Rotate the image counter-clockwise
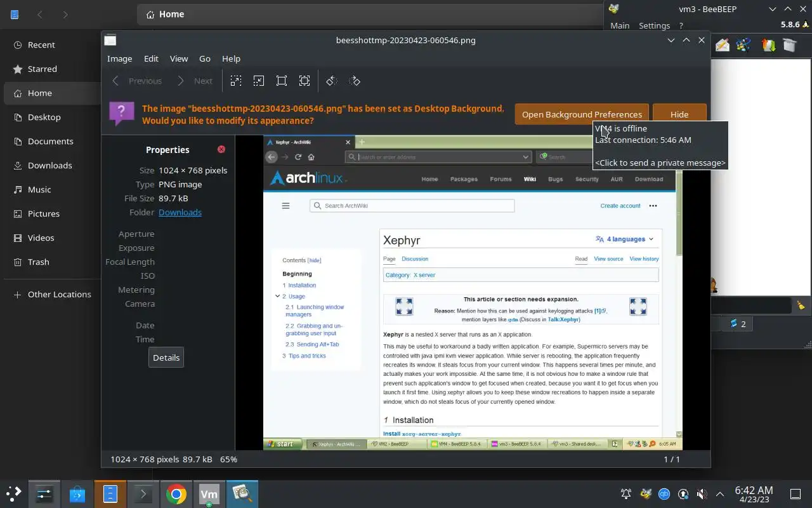 pos(331,81)
